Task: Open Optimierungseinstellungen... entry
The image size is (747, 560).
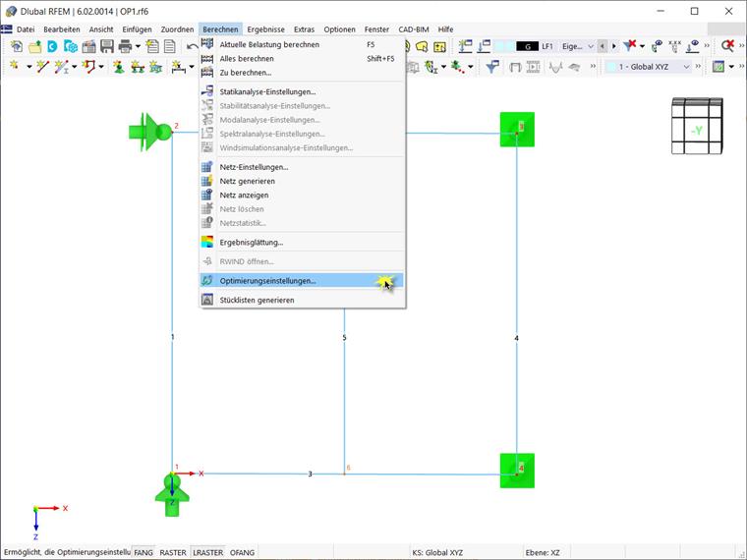Action: [x=302, y=280]
